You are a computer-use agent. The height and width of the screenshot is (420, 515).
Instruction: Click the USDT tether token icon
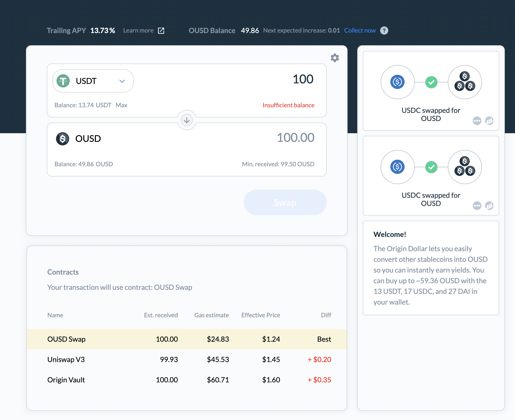click(x=63, y=81)
